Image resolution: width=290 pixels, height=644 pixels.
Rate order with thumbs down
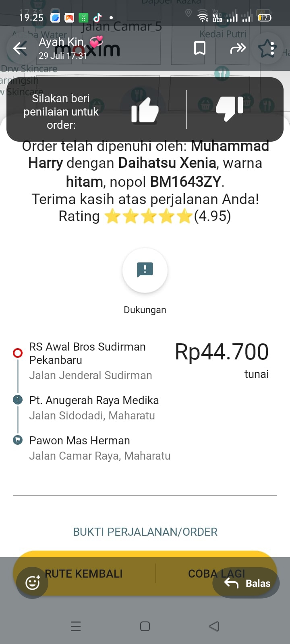230,109
